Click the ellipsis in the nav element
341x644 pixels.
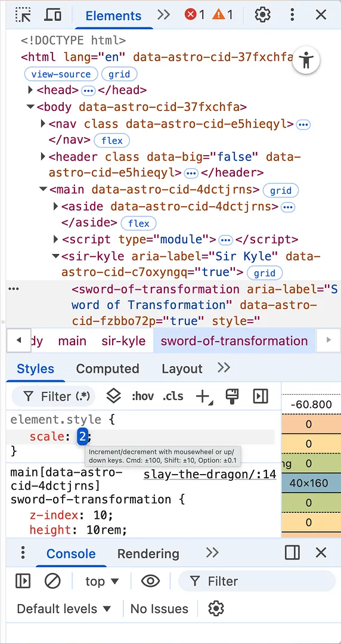303,124
